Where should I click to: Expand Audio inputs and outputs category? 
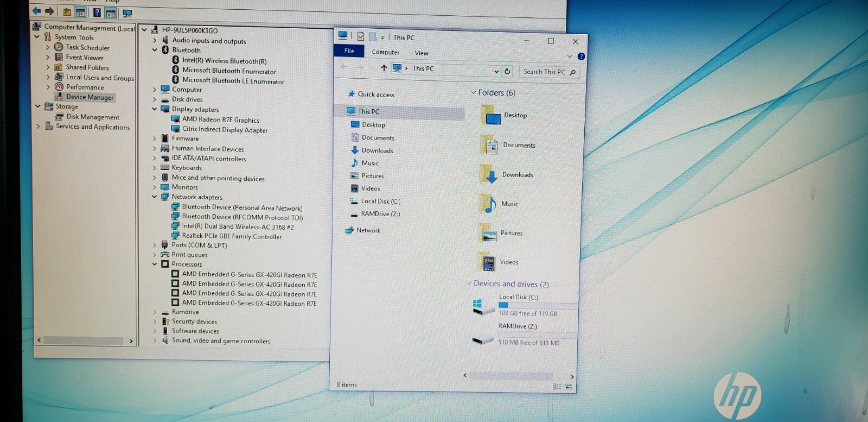(x=155, y=40)
